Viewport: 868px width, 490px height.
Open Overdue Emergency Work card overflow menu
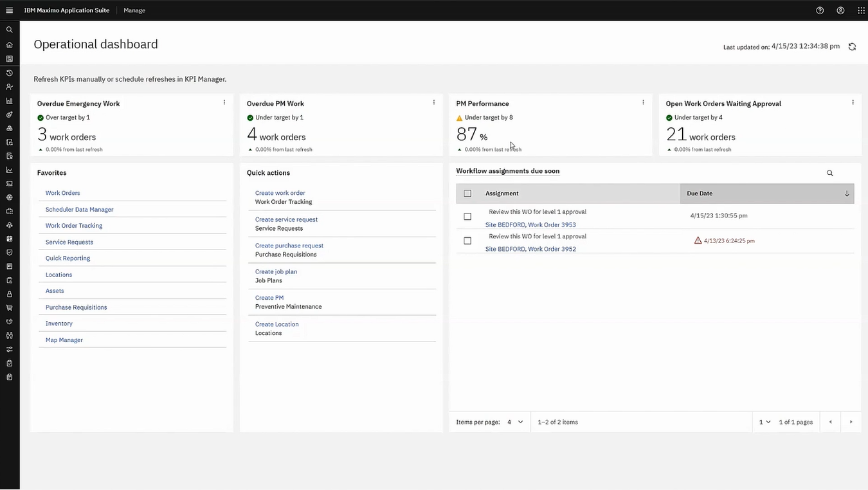click(x=224, y=102)
